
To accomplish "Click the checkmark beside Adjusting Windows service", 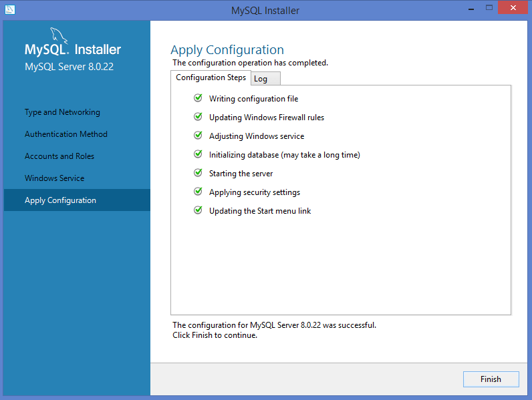I will 198,136.
